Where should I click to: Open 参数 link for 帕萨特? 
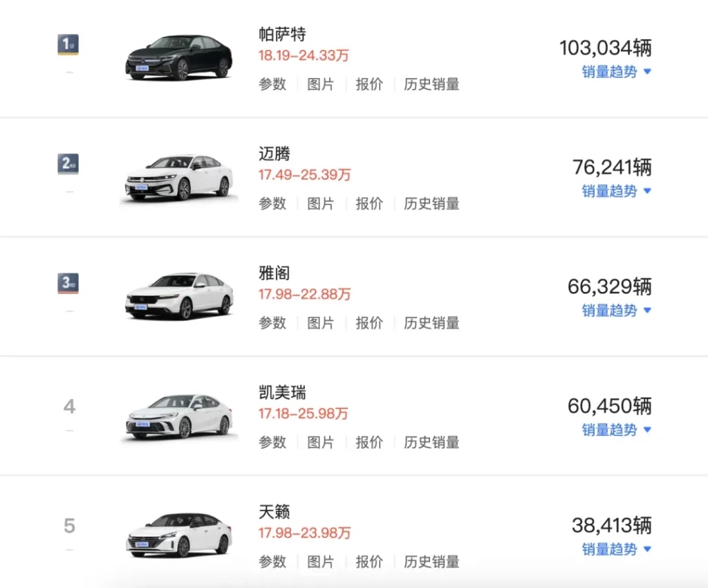[272, 84]
